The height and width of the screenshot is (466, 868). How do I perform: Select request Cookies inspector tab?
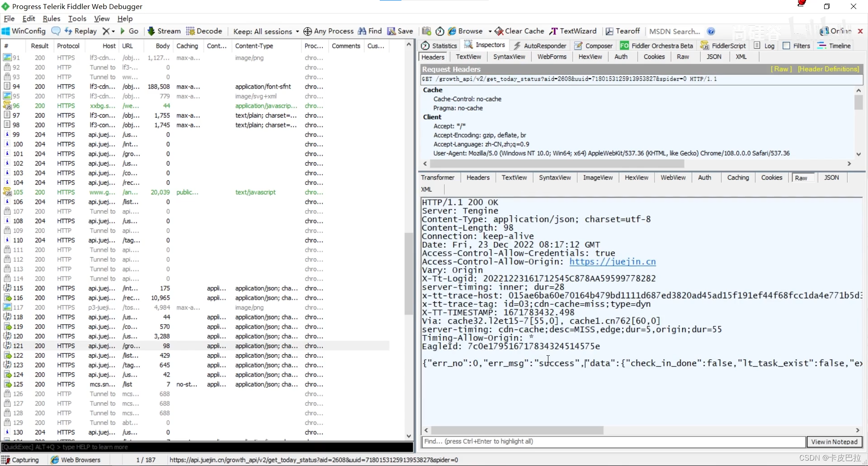tap(654, 56)
